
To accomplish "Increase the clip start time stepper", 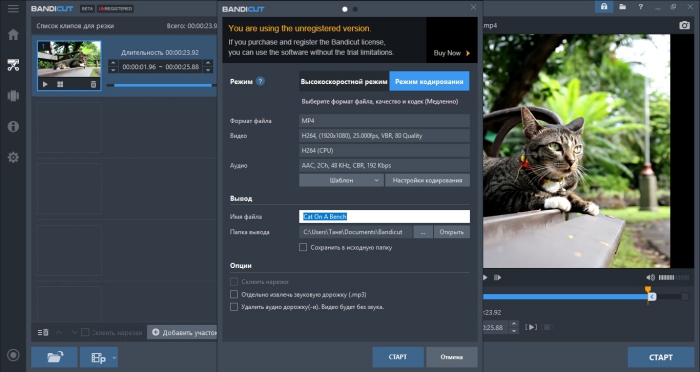I will coord(113,63).
